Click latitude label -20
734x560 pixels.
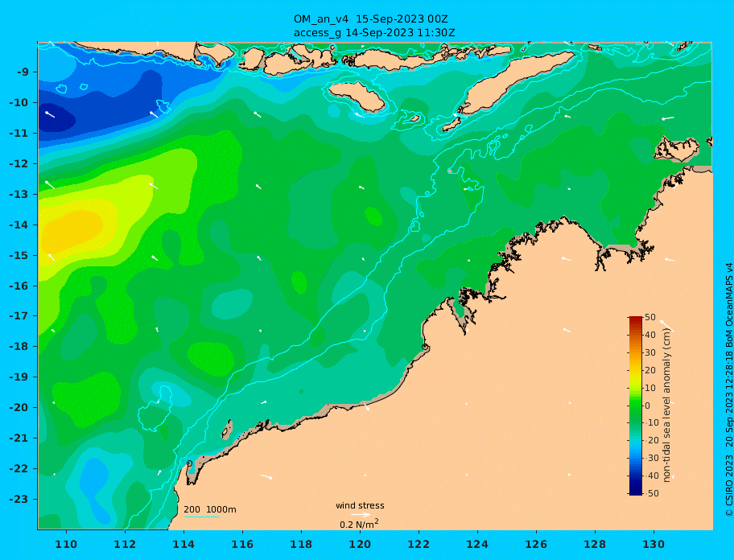[x=19, y=407]
